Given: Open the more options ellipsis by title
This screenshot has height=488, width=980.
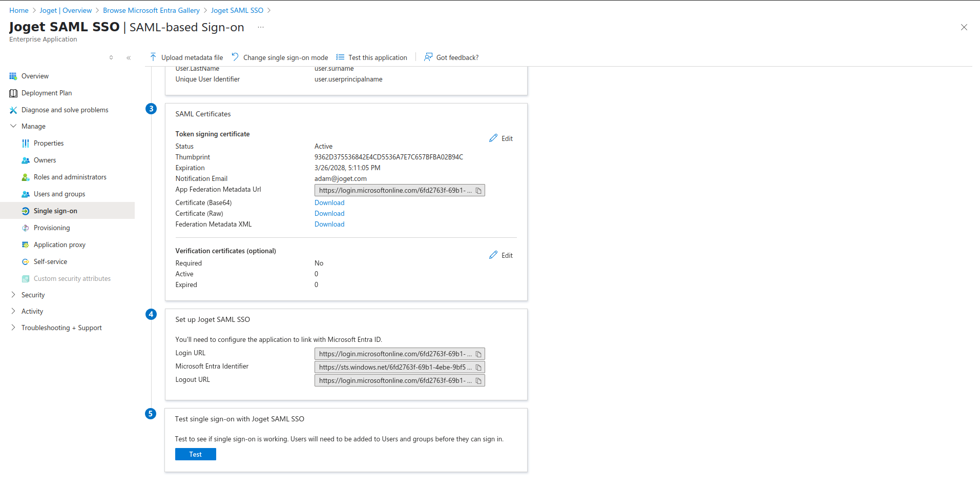Looking at the screenshot, I should click(261, 27).
